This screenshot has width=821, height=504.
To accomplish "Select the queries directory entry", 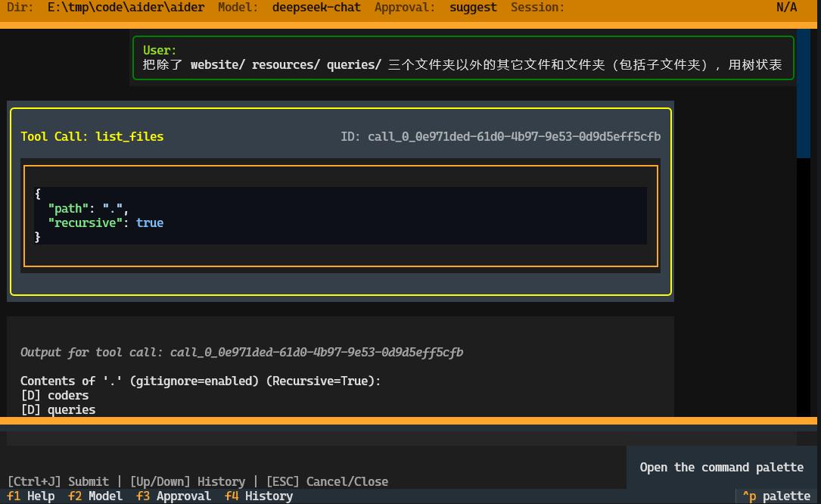I will click(x=55, y=409).
